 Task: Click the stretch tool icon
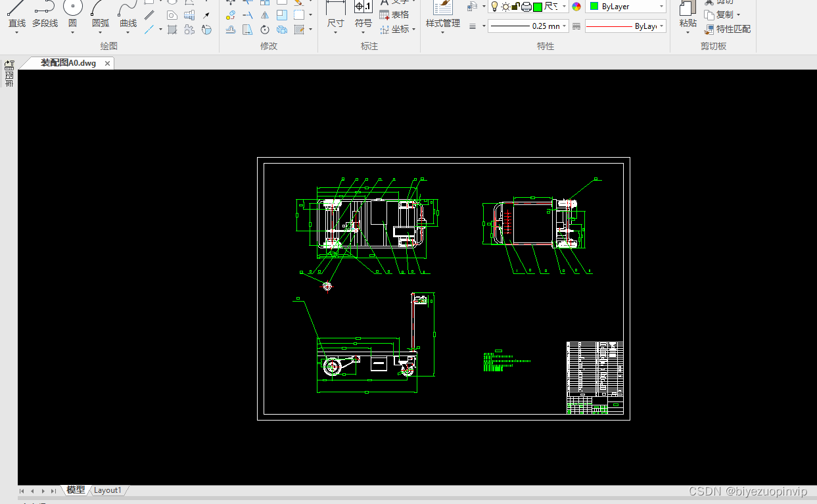(x=248, y=30)
